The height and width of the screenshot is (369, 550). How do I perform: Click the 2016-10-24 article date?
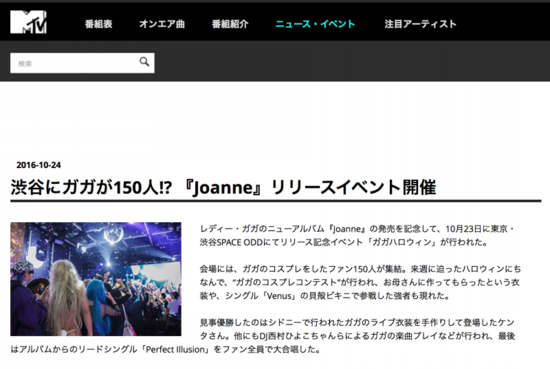pyautogui.click(x=39, y=165)
